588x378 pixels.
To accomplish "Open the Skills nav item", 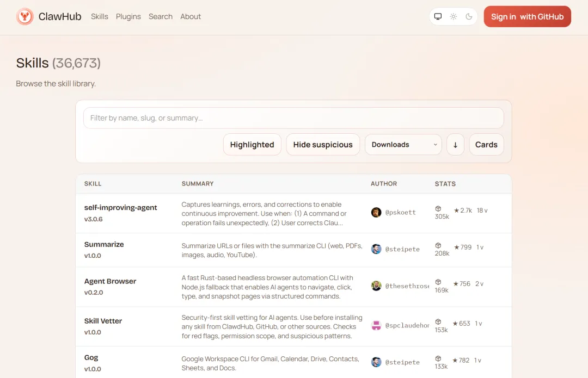I will tap(100, 16).
